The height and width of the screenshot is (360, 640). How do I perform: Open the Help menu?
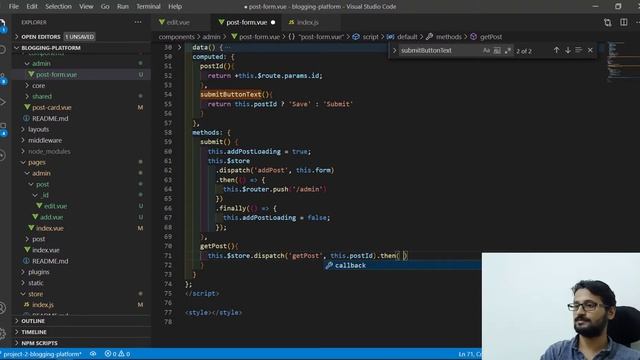coord(175,7)
